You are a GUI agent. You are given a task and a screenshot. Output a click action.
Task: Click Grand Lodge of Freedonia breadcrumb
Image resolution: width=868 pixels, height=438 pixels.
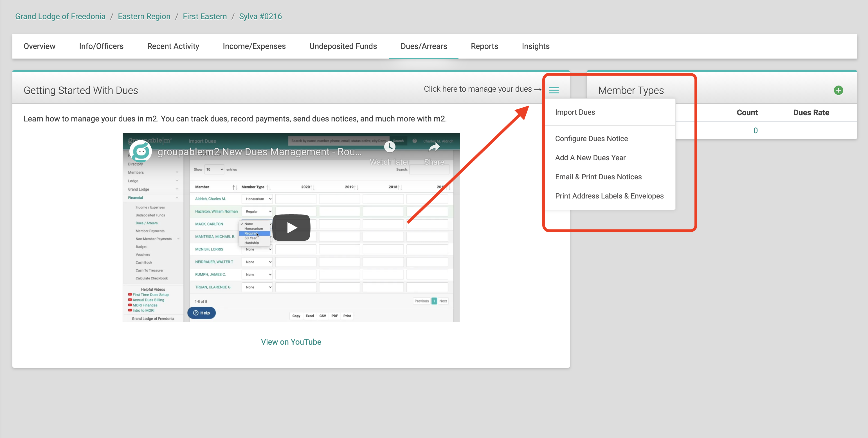click(x=60, y=16)
